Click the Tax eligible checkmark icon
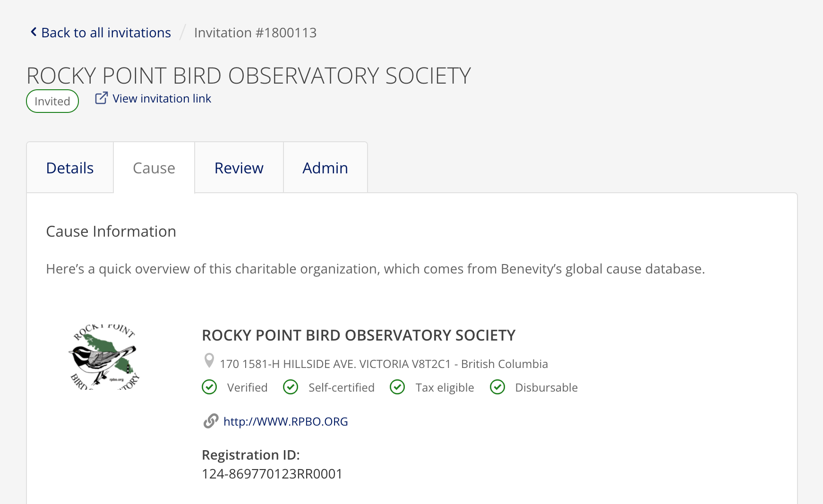This screenshot has width=823, height=504. click(x=397, y=387)
